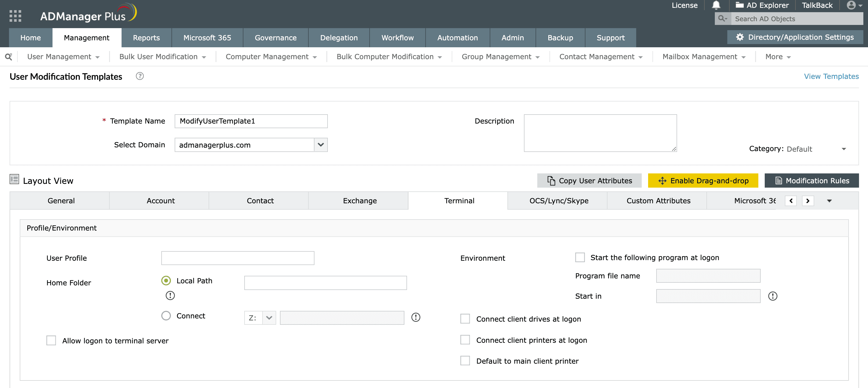Click the Template Name input field
This screenshot has height=388, width=868.
click(251, 121)
